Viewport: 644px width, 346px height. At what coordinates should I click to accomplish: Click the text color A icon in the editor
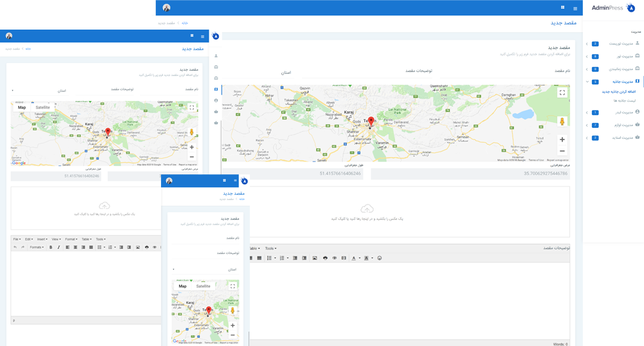pyautogui.click(x=354, y=258)
